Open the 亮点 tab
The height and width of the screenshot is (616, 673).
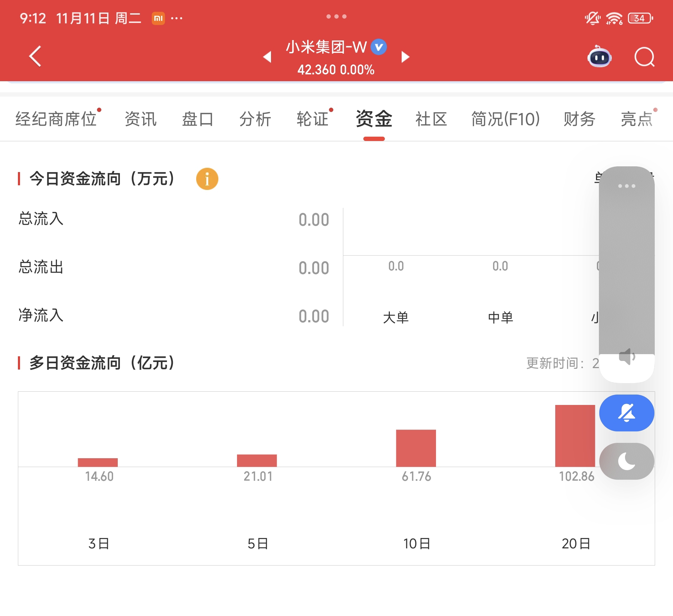pyautogui.click(x=637, y=119)
